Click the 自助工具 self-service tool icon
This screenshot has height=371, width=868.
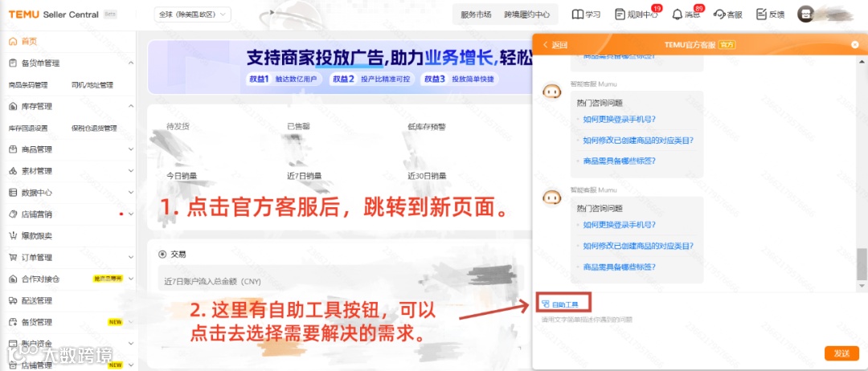click(x=545, y=304)
